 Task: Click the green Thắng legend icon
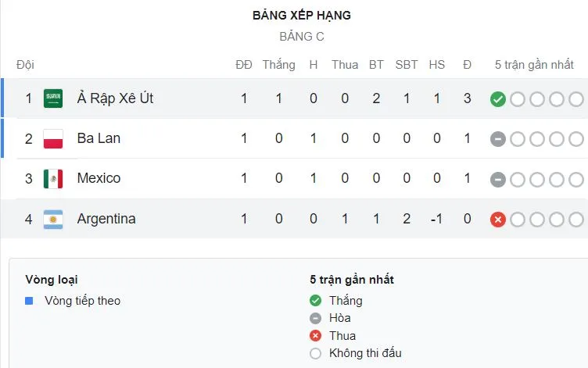(315, 301)
